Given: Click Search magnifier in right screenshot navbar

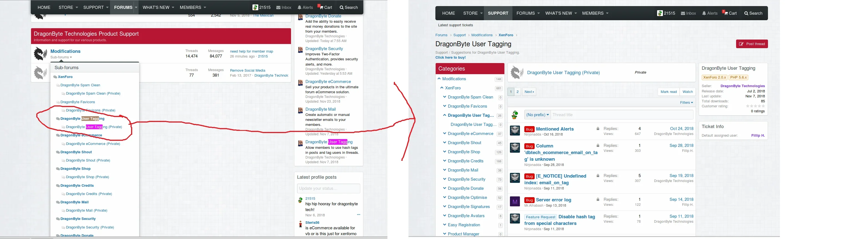Looking at the screenshot, I should (754, 13).
